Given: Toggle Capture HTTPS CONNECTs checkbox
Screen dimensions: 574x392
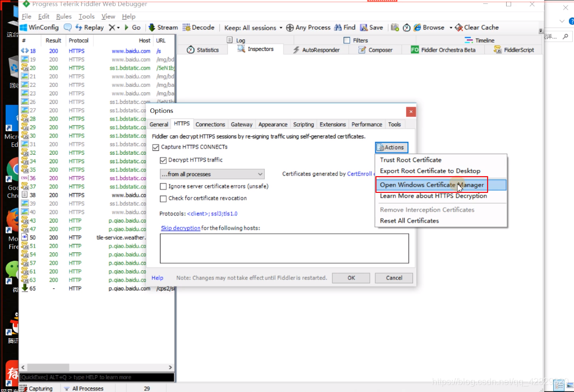Looking at the screenshot, I should (156, 147).
